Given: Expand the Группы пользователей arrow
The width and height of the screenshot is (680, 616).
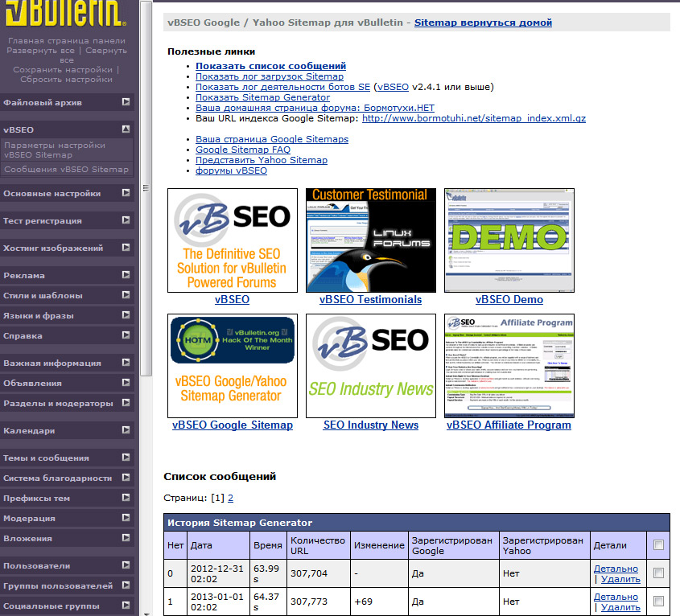Looking at the screenshot, I should pos(126,585).
